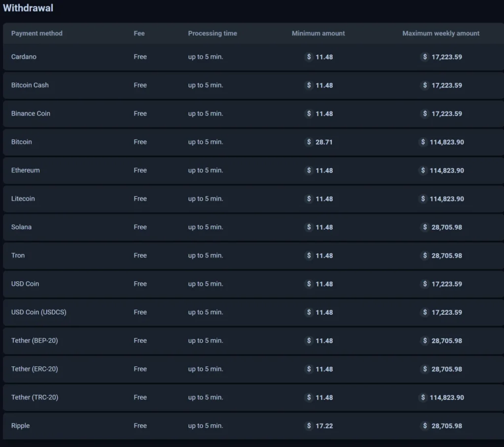
Task: Click Bitcoin Cash's 11.48 minimum value
Action: click(x=324, y=86)
